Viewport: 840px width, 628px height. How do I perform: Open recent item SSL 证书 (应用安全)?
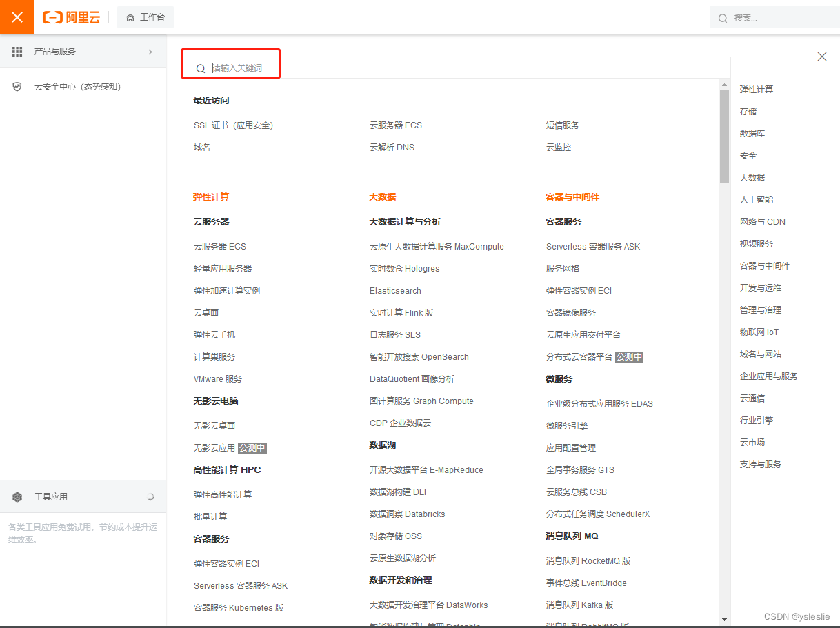point(234,125)
